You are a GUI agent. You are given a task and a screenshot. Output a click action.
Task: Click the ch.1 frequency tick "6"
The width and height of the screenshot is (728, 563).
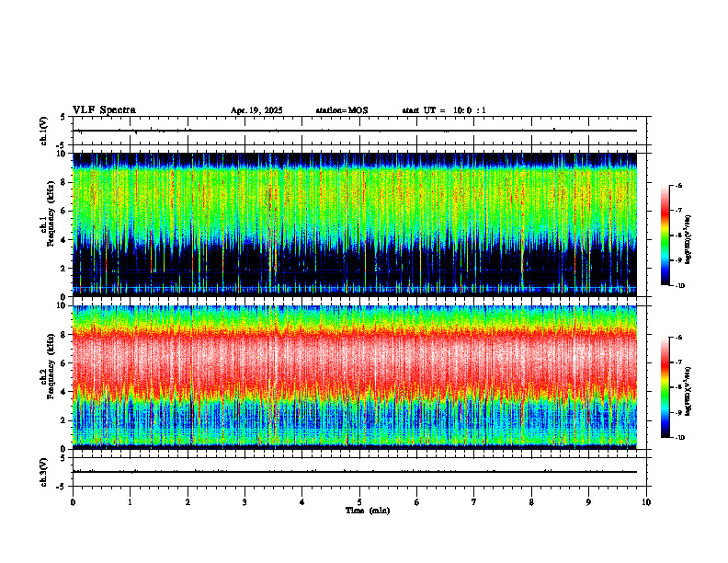64,211
